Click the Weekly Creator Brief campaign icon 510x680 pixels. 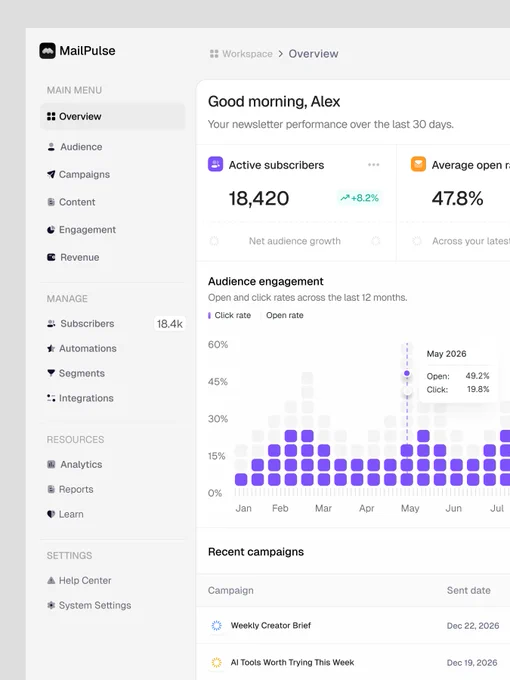(x=216, y=625)
